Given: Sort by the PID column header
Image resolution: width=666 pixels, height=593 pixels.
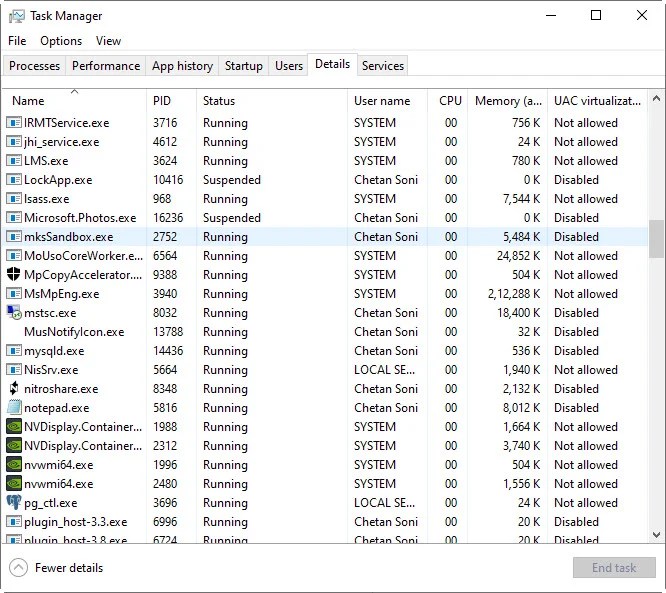Looking at the screenshot, I should (x=172, y=101).
